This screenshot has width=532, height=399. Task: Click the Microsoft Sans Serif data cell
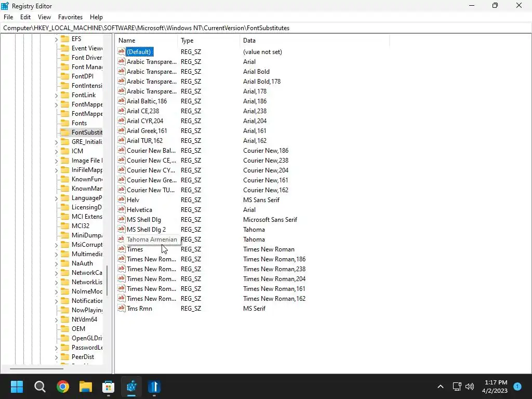(x=270, y=220)
